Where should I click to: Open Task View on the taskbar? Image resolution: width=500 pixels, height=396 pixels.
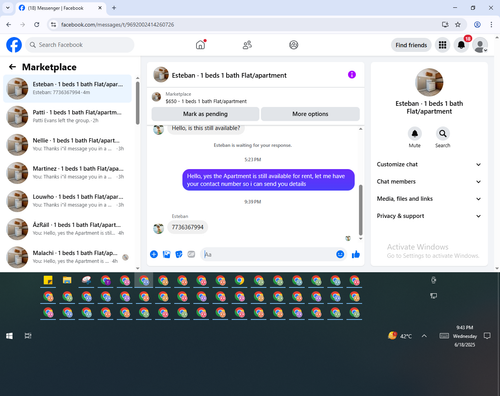(28, 336)
